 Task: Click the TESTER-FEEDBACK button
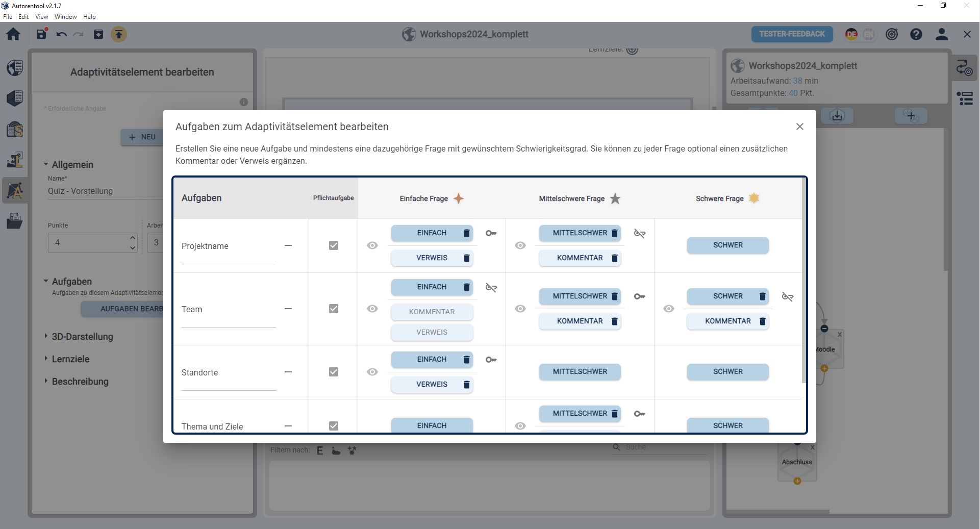click(x=792, y=34)
